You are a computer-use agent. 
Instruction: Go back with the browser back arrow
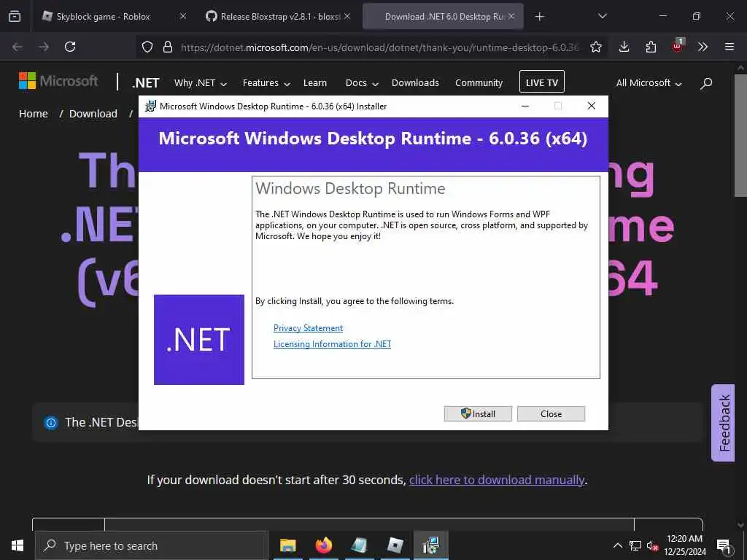18,47
